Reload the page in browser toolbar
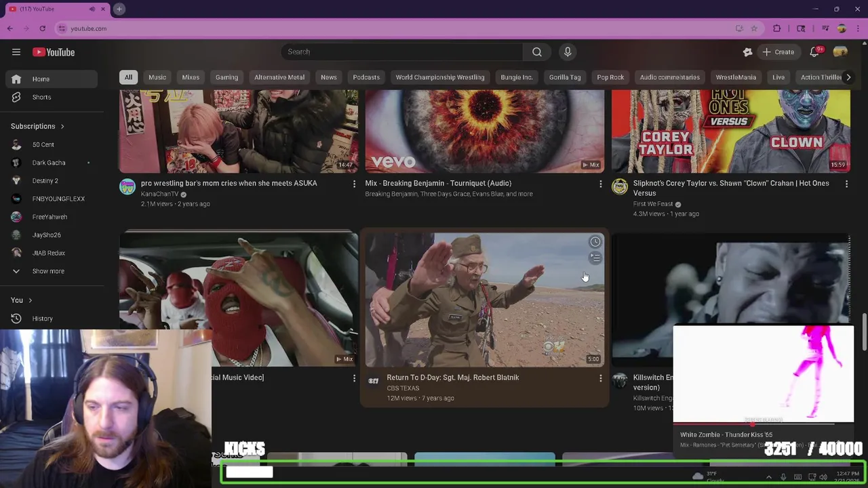Viewport: 868px width, 488px height. tap(42, 28)
